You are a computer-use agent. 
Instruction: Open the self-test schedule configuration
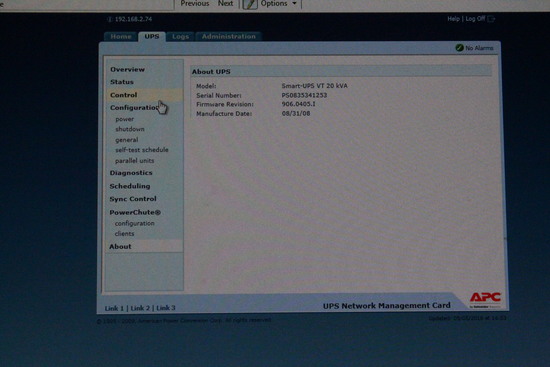[x=142, y=150]
